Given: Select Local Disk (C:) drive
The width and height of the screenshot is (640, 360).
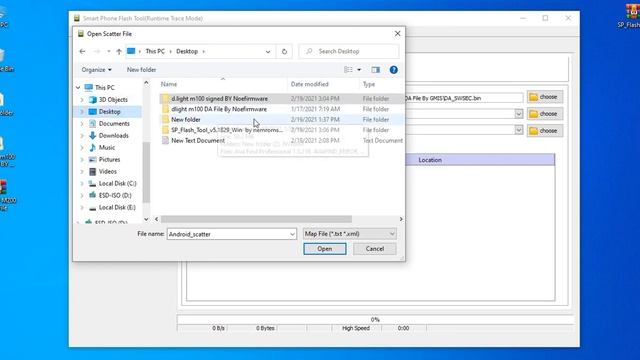Looking at the screenshot, I should pos(118,184).
